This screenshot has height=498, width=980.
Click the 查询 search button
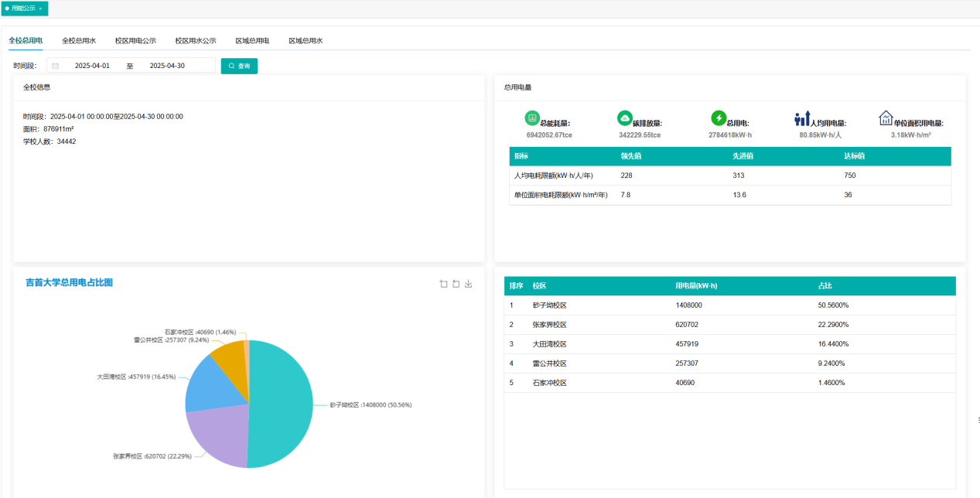pos(239,67)
